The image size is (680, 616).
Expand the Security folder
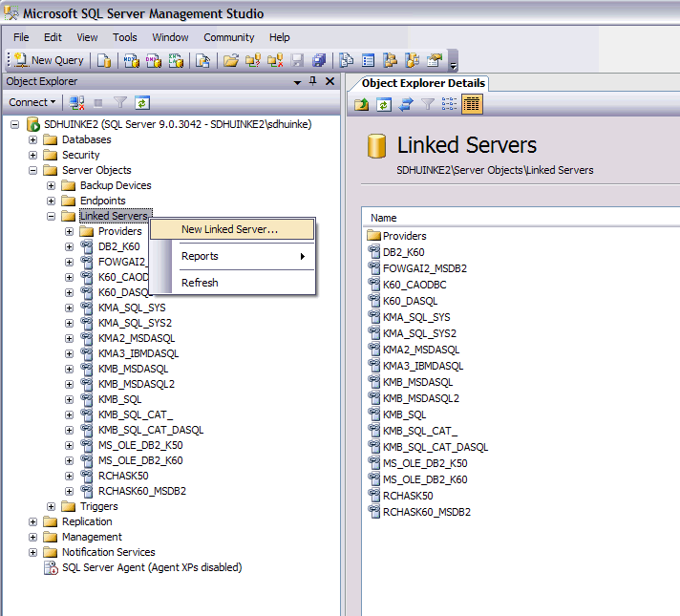click(33, 155)
